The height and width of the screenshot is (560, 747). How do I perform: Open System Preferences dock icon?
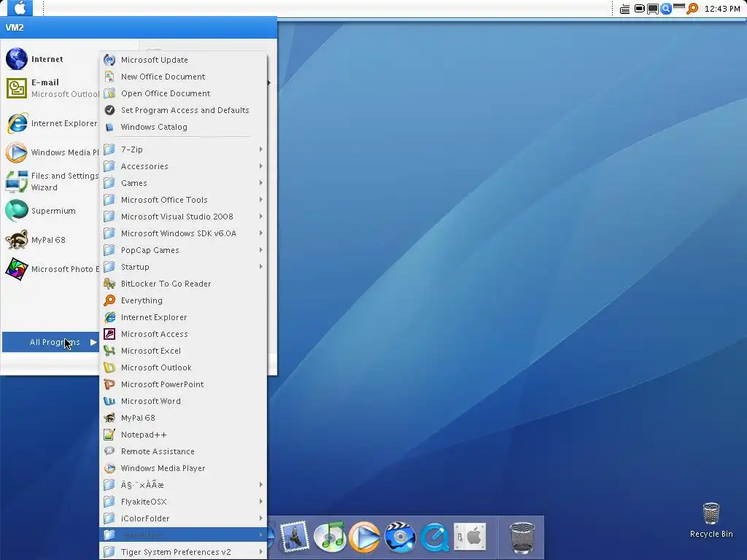pyautogui.click(x=470, y=537)
